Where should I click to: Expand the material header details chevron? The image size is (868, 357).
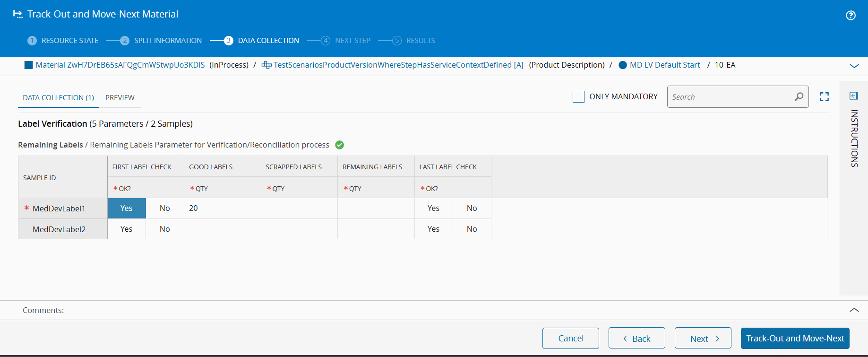(854, 66)
